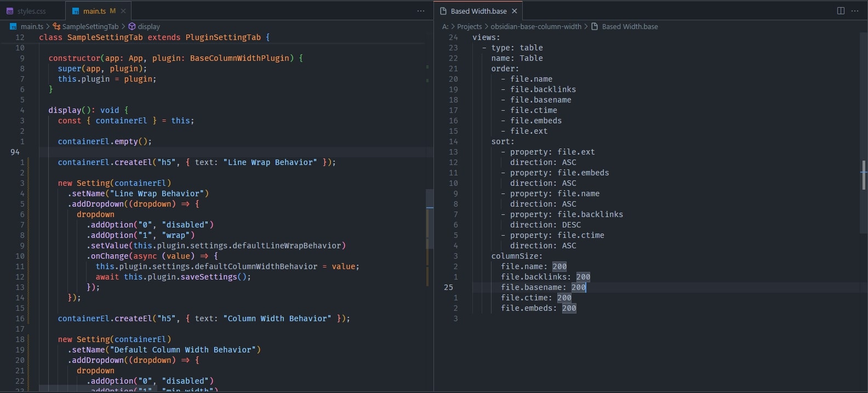The image size is (868, 393).
Task: Click - file.backlinks in order list
Action: coord(538,89)
